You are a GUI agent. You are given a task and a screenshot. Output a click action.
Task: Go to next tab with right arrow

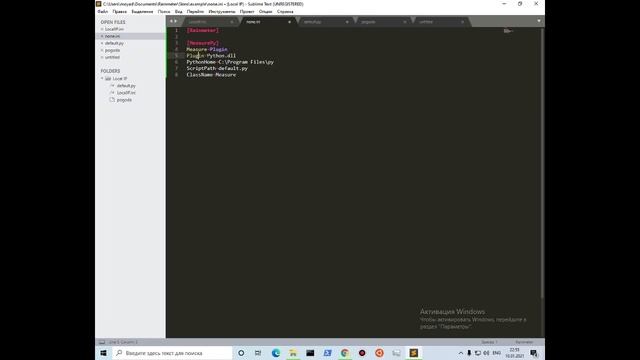pyautogui.click(x=176, y=21)
